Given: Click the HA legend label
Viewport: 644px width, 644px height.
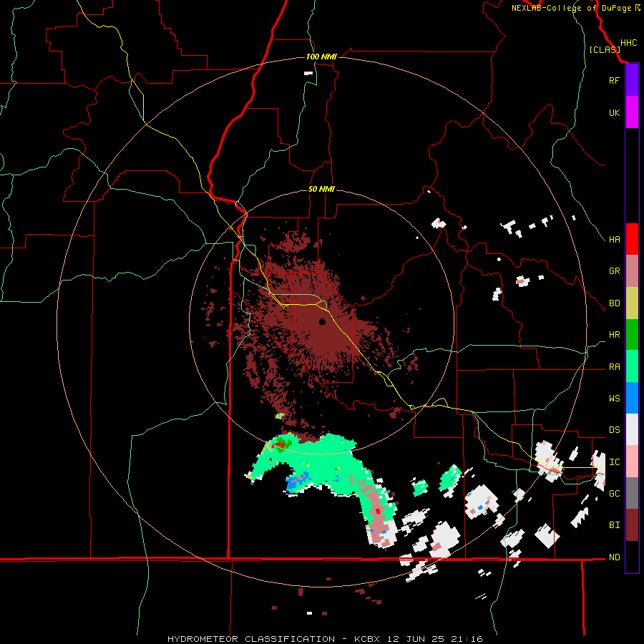Looking at the screenshot, I should [x=614, y=240].
